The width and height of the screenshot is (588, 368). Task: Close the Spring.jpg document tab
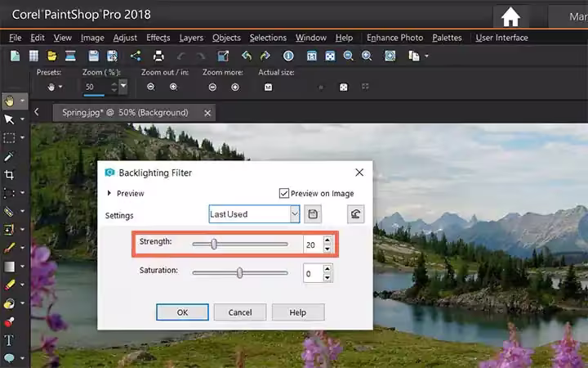(207, 113)
